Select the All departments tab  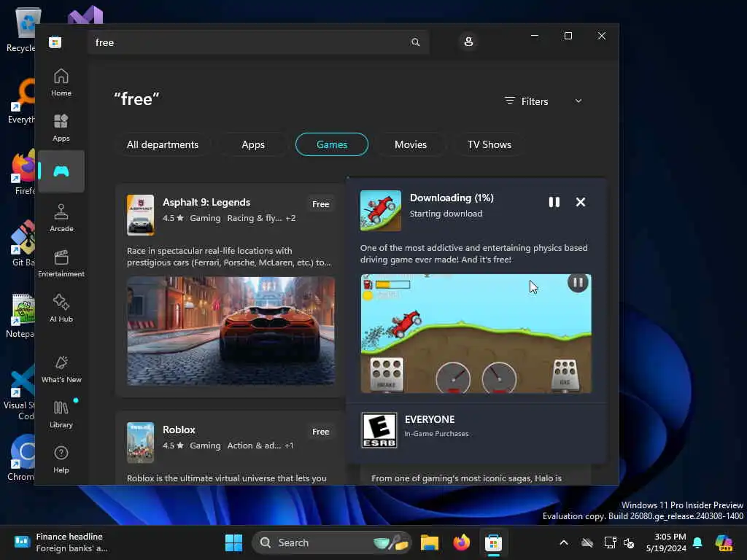(163, 144)
